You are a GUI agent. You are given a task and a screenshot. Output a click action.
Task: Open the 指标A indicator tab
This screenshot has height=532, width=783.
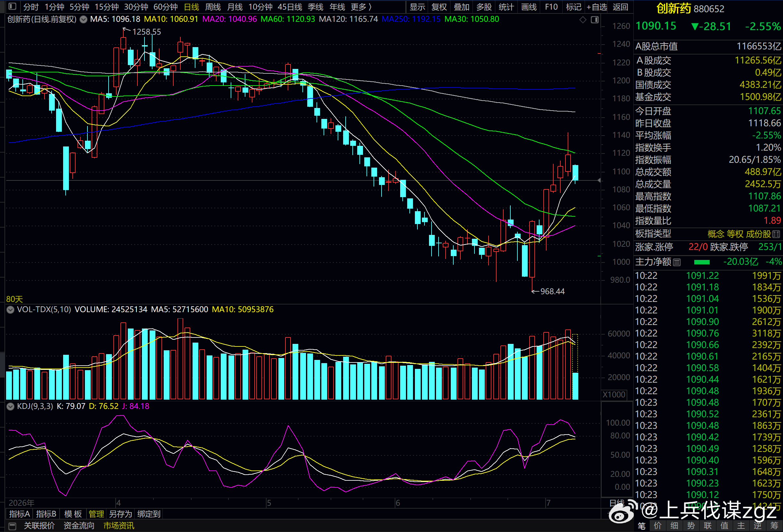point(20,514)
